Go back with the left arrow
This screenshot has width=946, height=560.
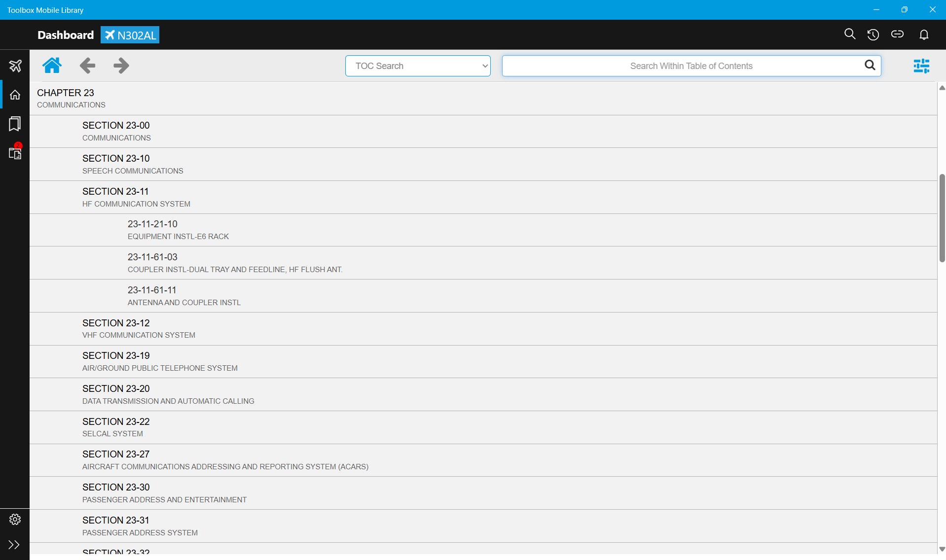(87, 65)
